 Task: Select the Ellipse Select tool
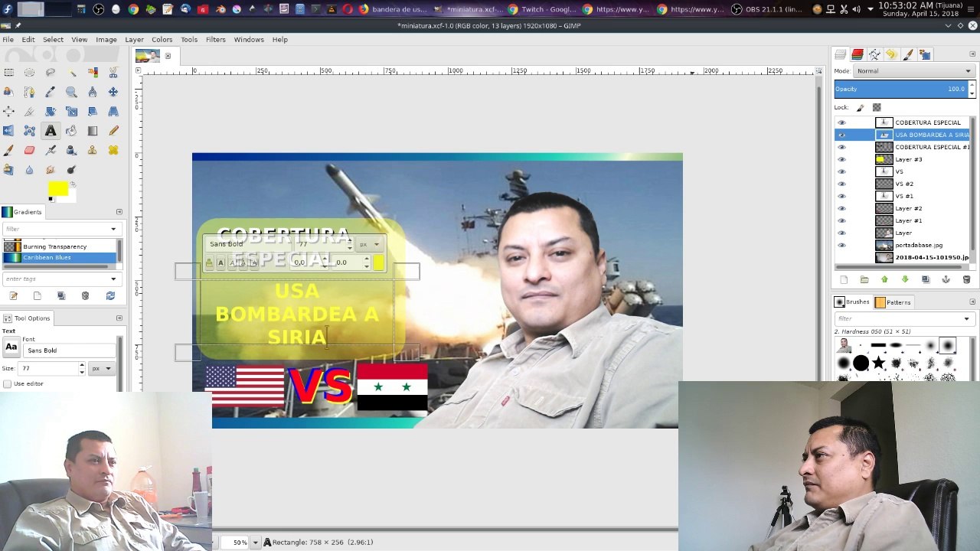tap(29, 73)
